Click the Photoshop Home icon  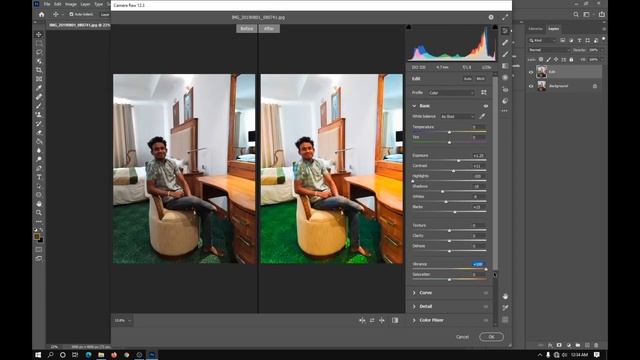coord(41,14)
